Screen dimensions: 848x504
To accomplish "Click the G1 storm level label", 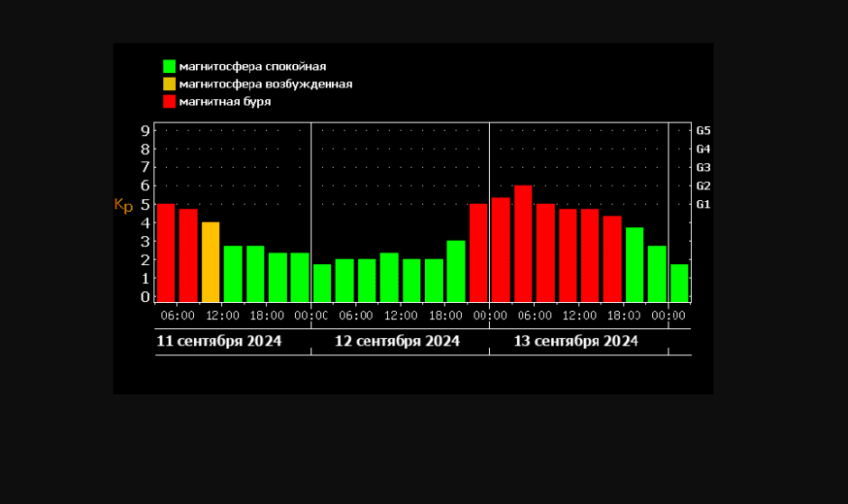I will click(x=704, y=205).
